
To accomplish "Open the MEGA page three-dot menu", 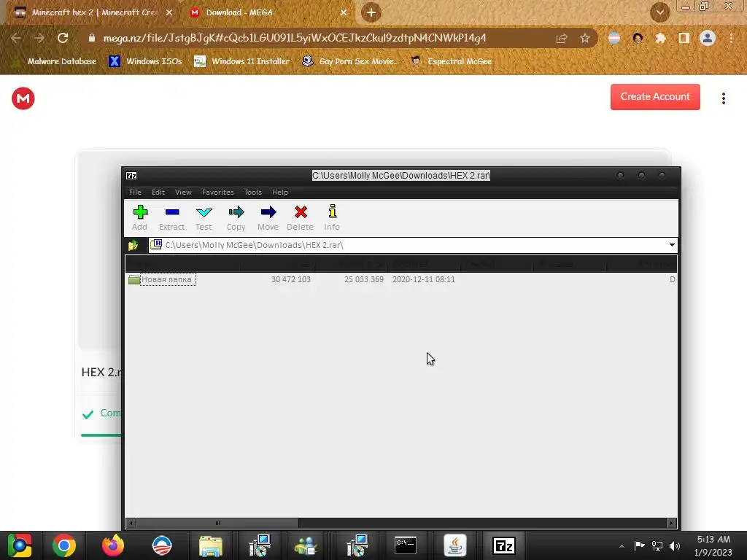I will 723,98.
